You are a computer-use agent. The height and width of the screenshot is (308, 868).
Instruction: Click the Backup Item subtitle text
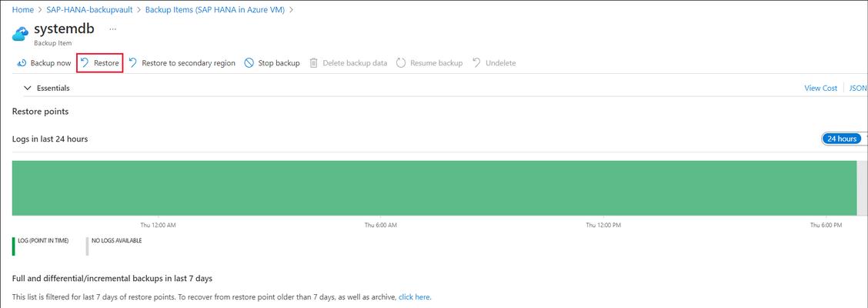point(53,42)
